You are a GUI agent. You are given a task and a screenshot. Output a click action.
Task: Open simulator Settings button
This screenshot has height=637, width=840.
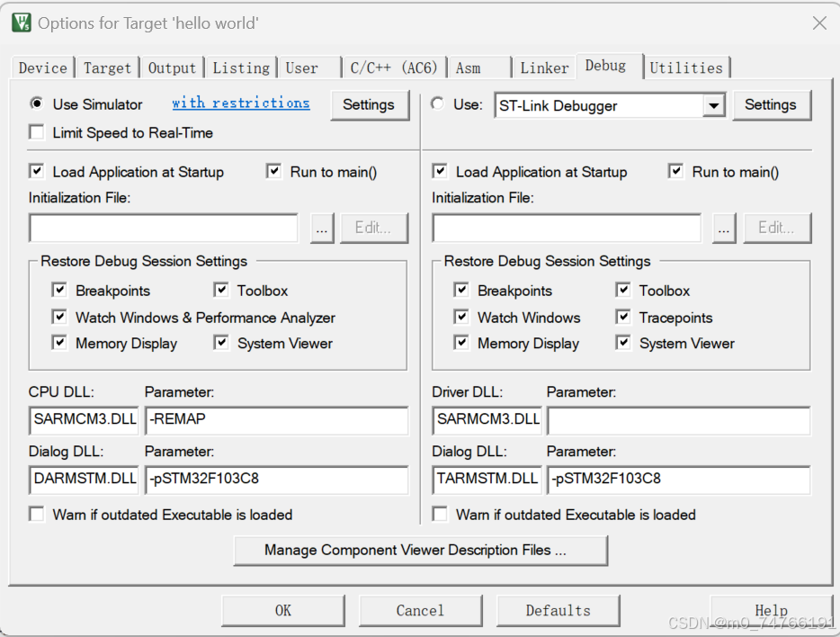coord(369,105)
